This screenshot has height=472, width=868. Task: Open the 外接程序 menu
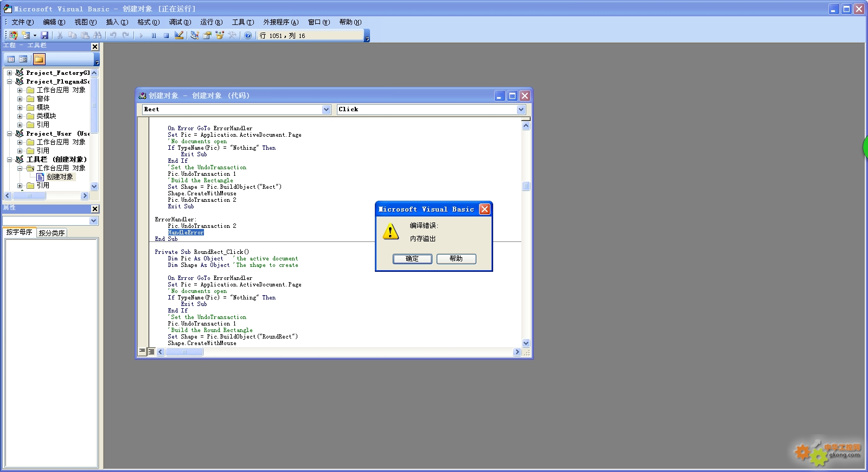point(280,22)
